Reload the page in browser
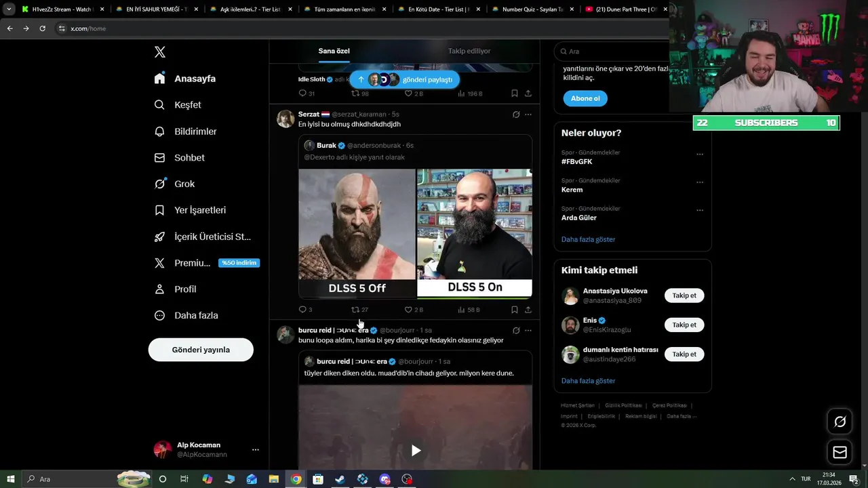Image resolution: width=868 pixels, height=488 pixels. [x=43, y=28]
